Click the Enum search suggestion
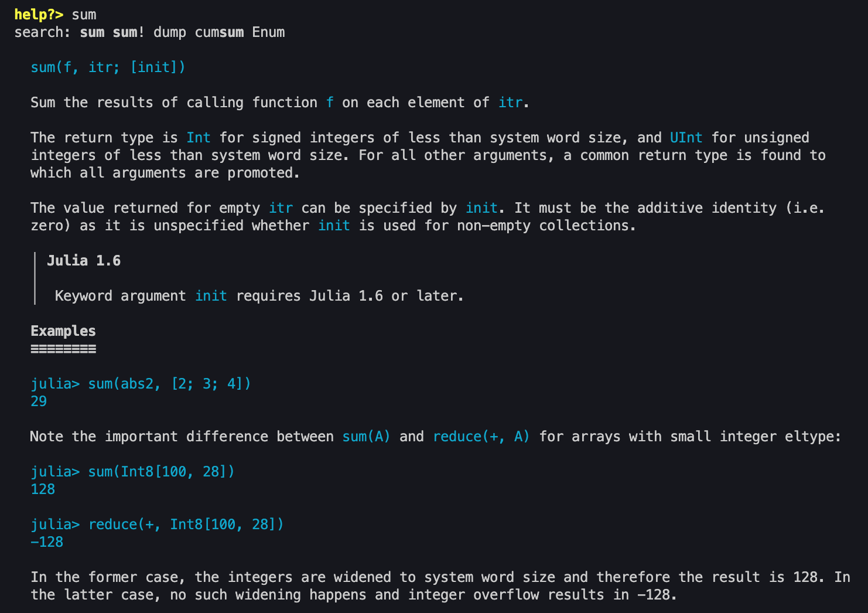This screenshot has height=613, width=868. tap(268, 32)
